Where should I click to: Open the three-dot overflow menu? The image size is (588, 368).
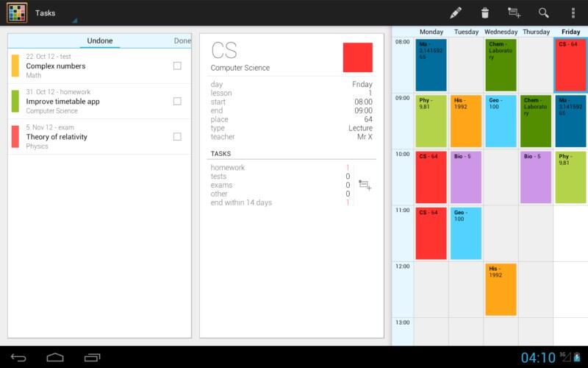tap(573, 13)
